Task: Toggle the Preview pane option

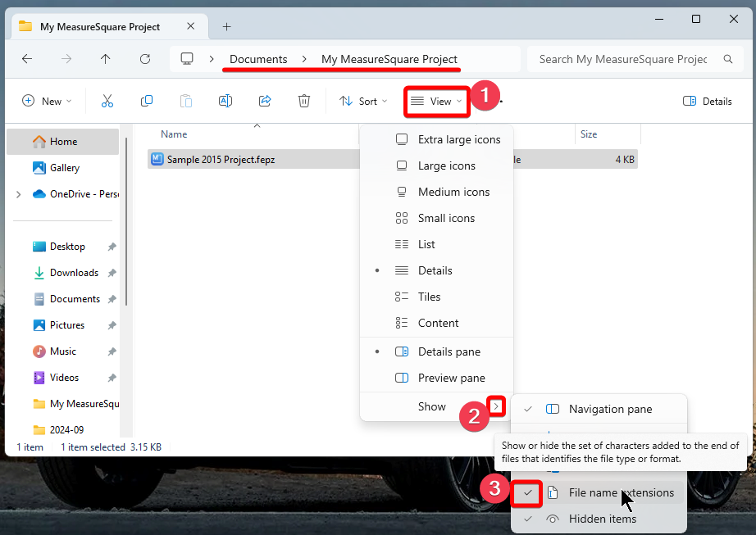Action: tap(436, 378)
